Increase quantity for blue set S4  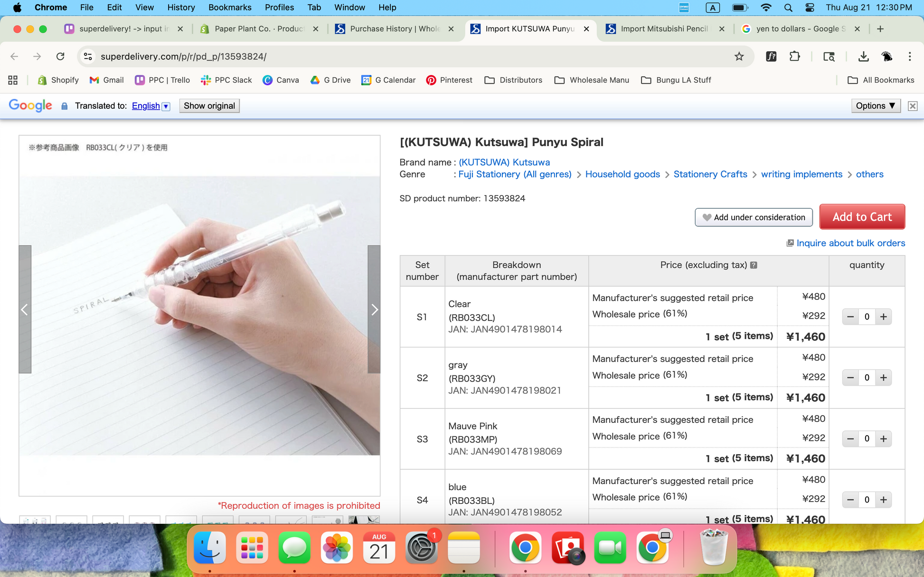883,500
